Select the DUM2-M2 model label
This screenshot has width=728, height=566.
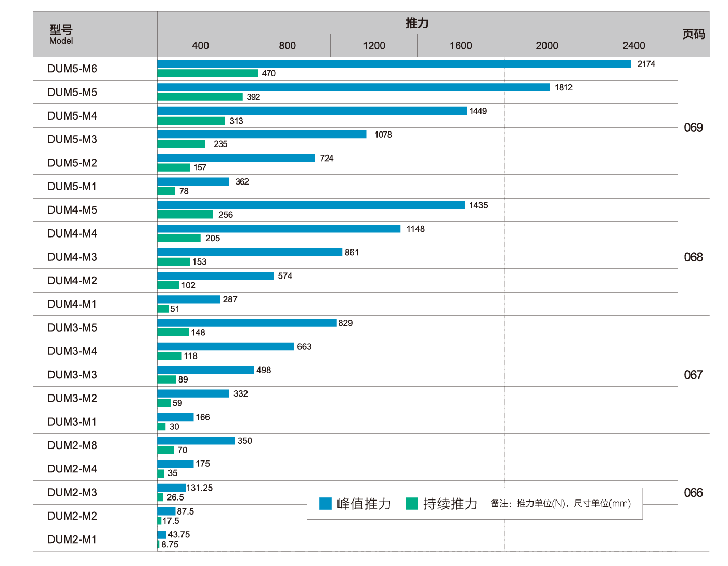pos(72,516)
